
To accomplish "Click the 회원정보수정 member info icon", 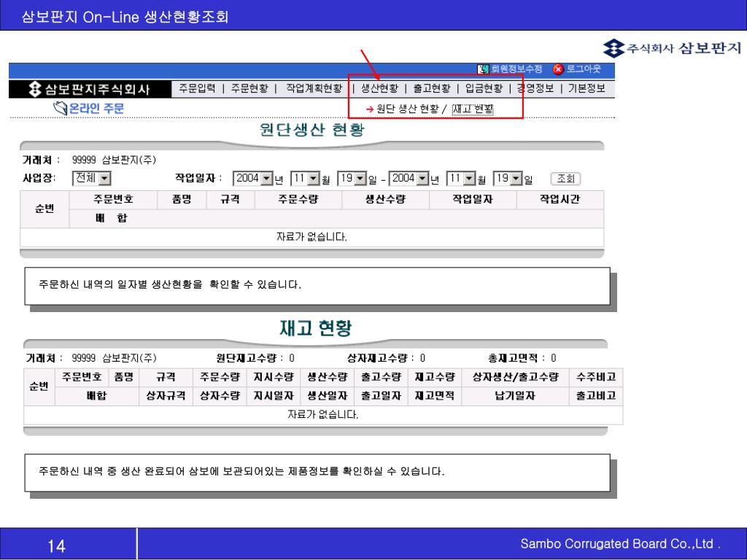I will tap(483, 69).
